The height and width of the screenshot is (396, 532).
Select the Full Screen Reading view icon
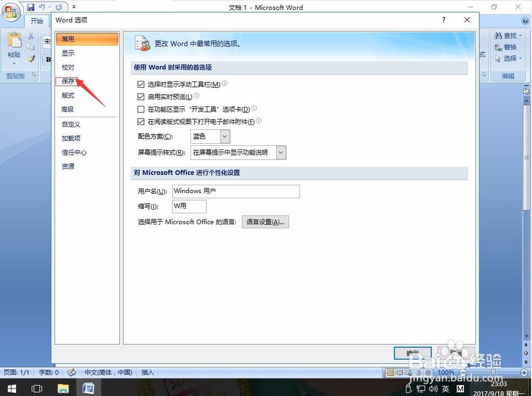click(x=400, y=373)
